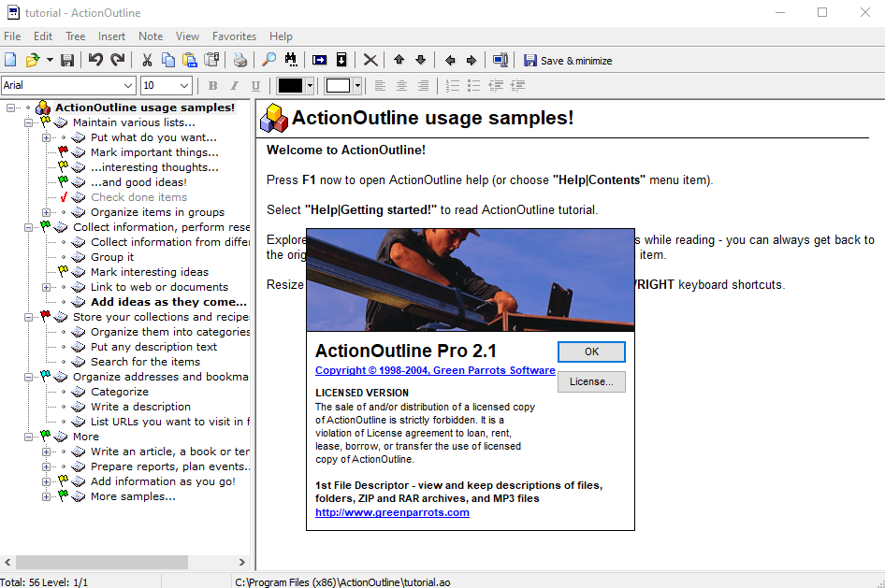Click the insert child item icon with down arrow

click(341, 60)
